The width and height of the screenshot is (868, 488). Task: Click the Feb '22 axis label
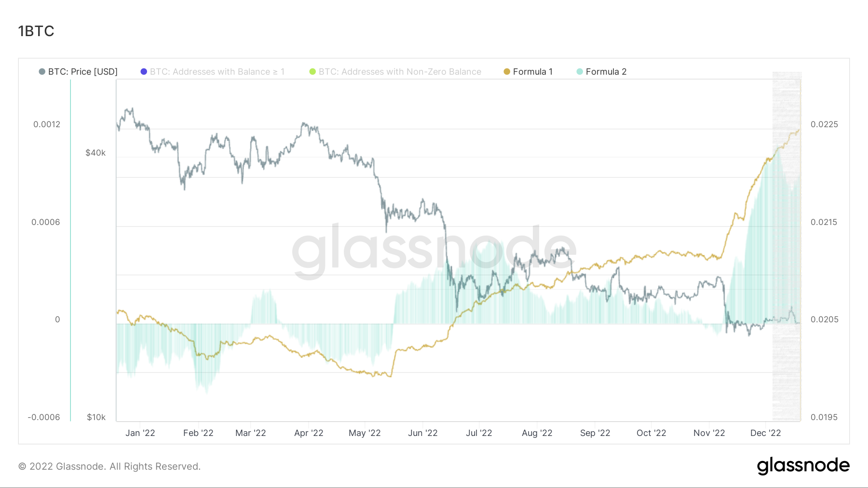[198, 433]
